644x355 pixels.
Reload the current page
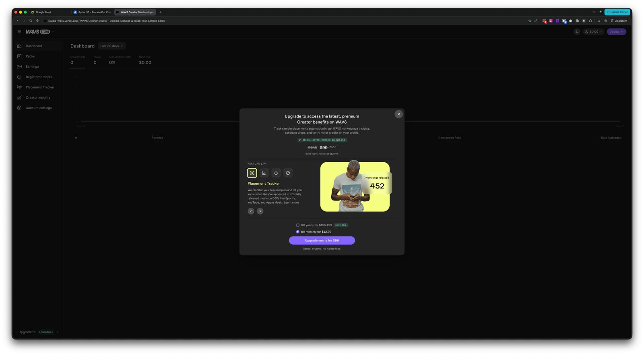31,21
